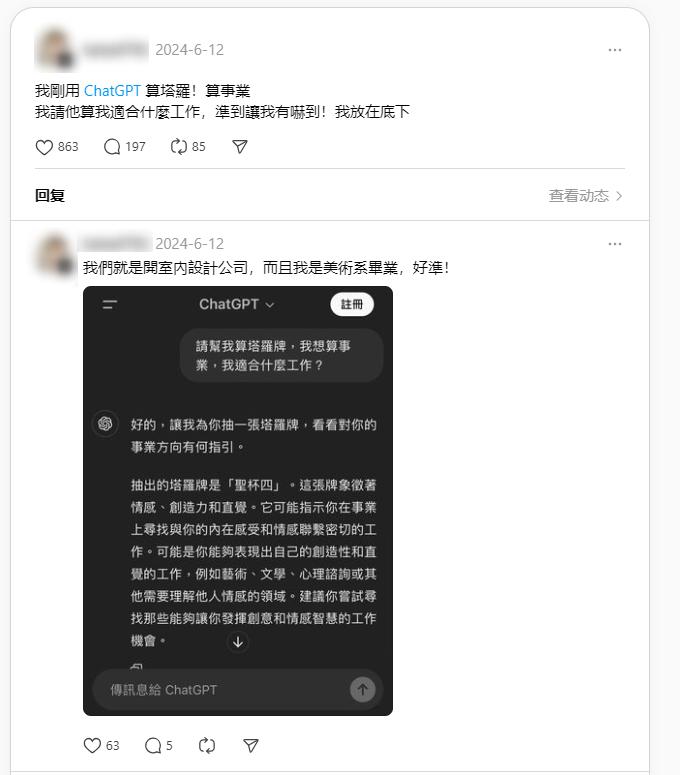Open the ChatGPT screenshot image in the reply
Viewport: 680px width, 775px height.
point(238,501)
